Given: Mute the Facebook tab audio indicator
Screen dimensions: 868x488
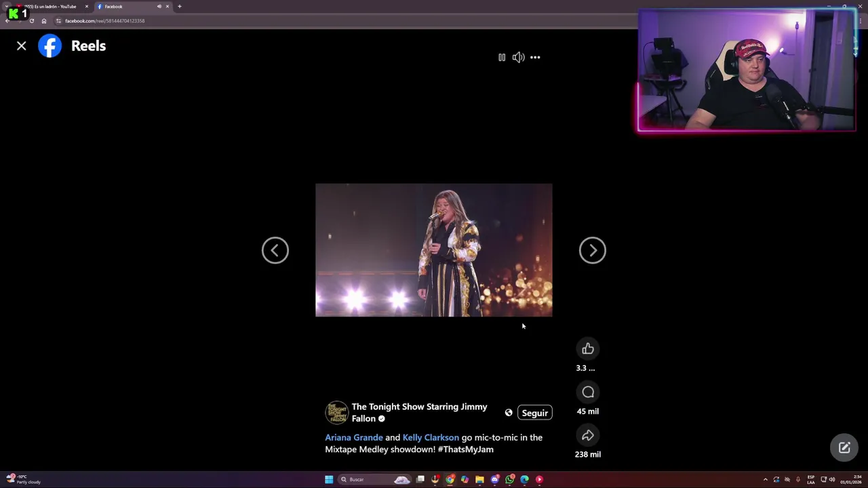Looking at the screenshot, I should tap(159, 7).
